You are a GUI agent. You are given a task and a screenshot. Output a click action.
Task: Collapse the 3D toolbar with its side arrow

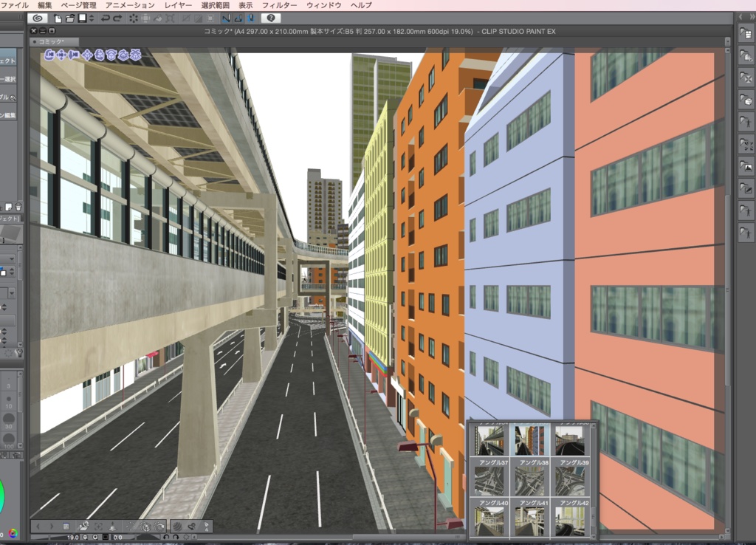click(195, 537)
